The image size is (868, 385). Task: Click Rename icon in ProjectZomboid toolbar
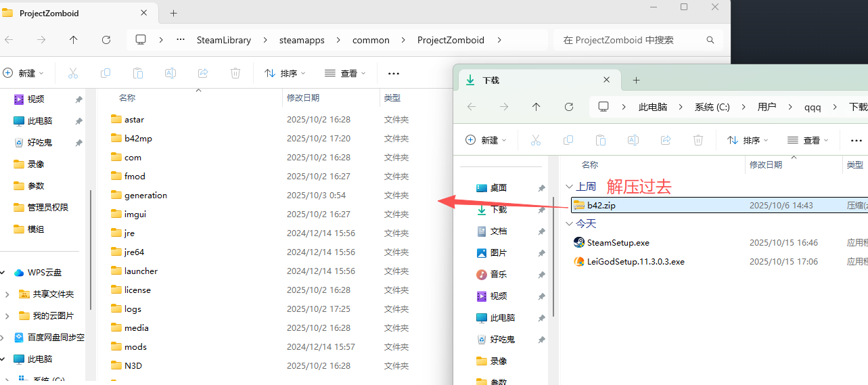[x=170, y=73]
